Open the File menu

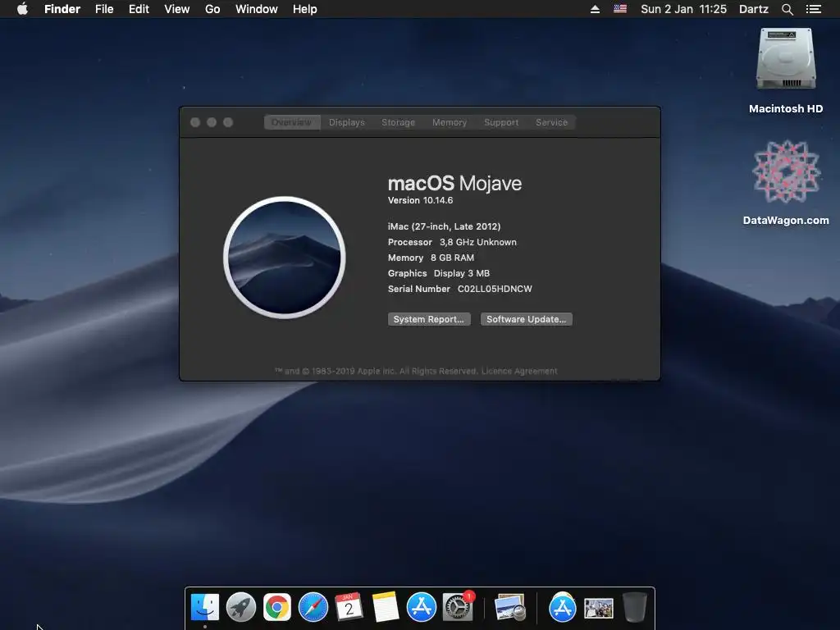click(x=104, y=9)
